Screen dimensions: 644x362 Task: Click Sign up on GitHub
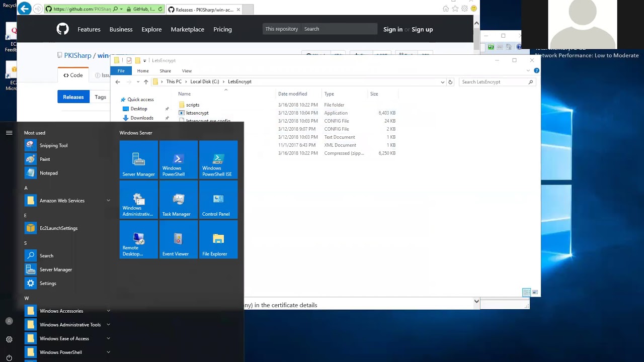coord(422,29)
